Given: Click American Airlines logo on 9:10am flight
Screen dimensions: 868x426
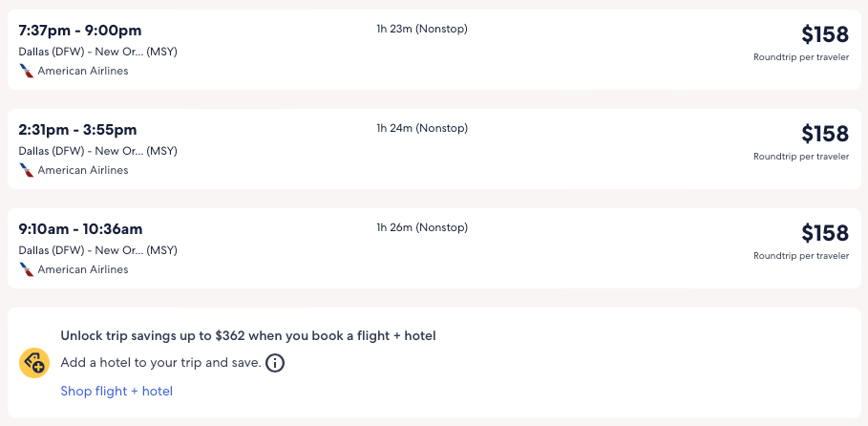Looking at the screenshot, I should pyautogui.click(x=27, y=269).
